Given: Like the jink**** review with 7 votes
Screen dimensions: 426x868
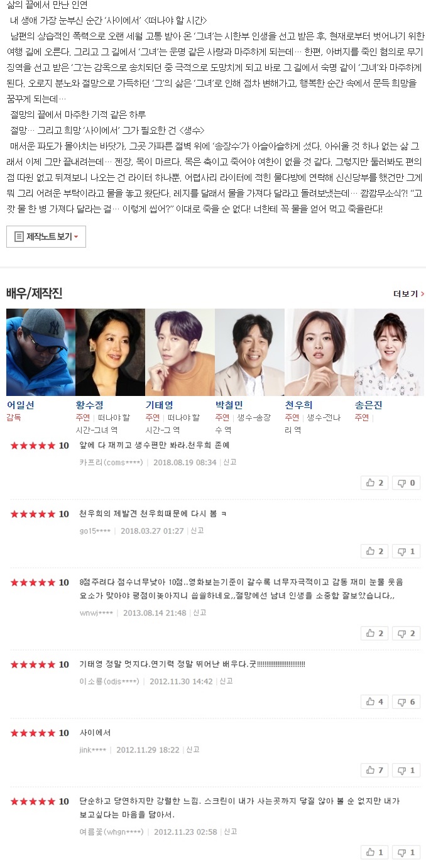Looking at the screenshot, I should (374, 770).
